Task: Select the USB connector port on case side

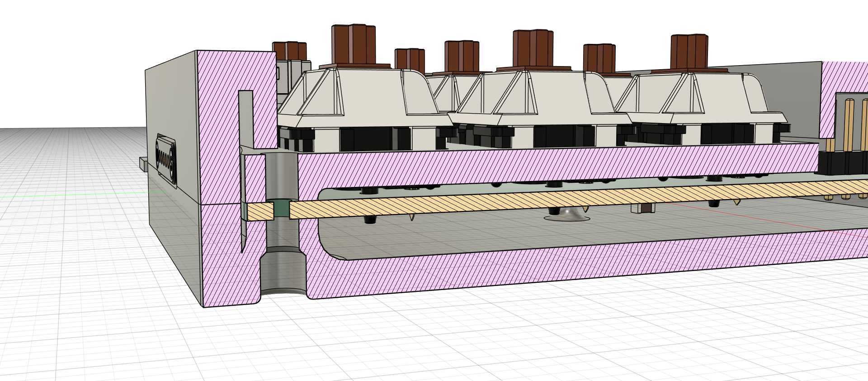Action: 166,159
